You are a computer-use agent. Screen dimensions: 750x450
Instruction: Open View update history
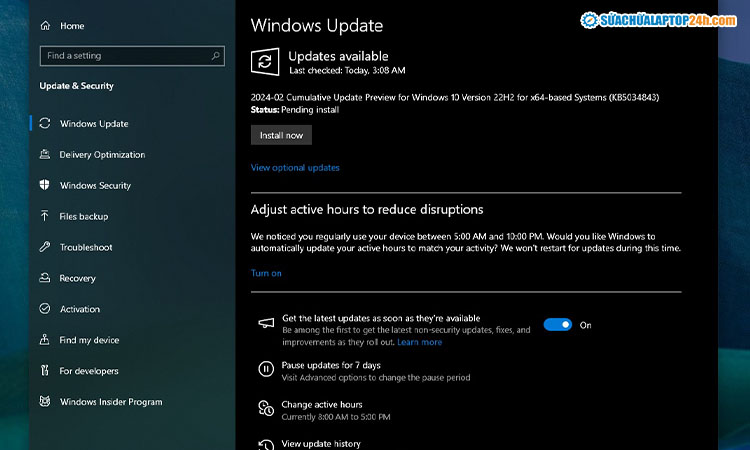click(x=321, y=443)
